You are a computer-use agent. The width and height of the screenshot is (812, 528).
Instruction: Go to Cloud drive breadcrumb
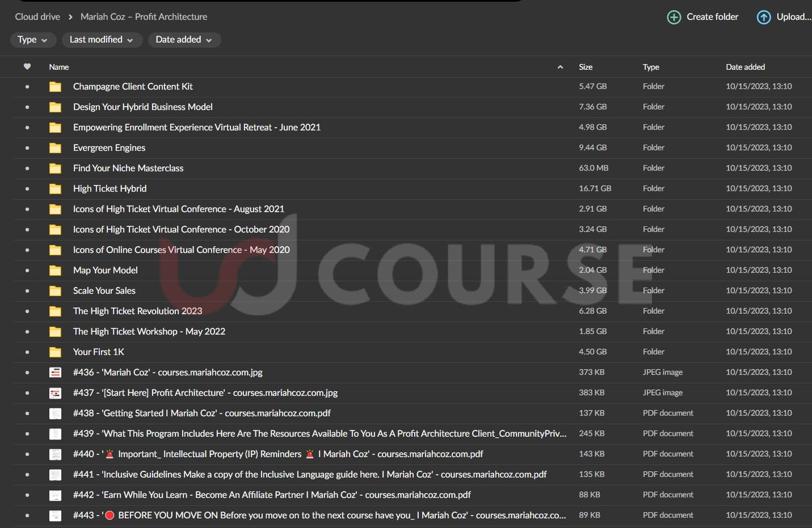click(37, 17)
